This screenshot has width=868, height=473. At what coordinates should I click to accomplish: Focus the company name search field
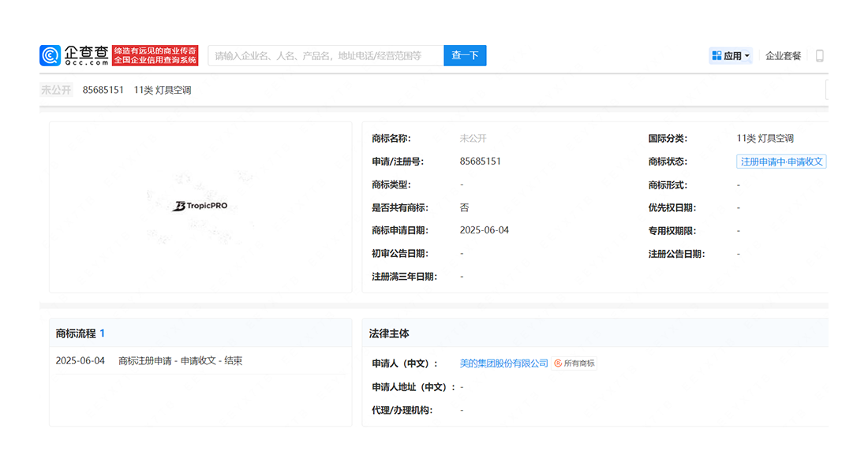tap(326, 55)
